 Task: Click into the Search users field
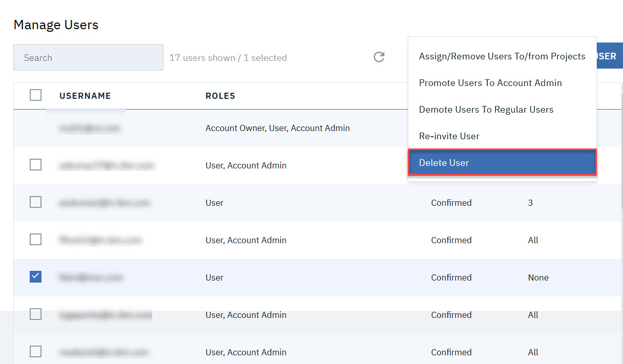tap(88, 58)
